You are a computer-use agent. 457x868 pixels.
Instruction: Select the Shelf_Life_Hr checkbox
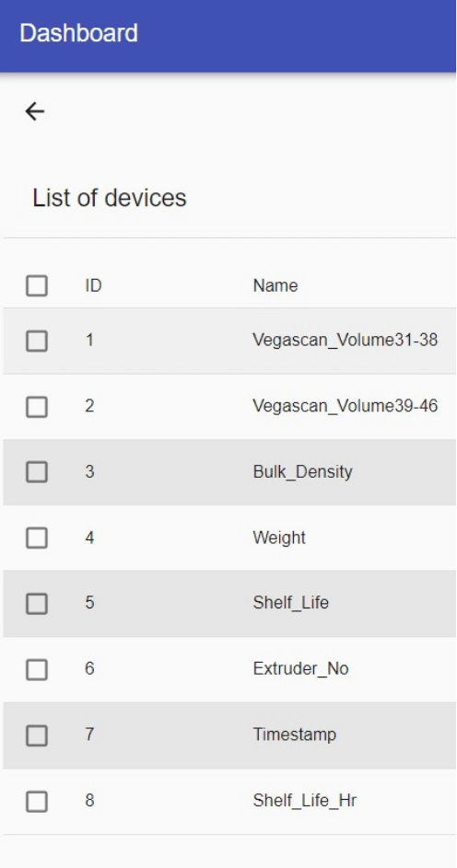coord(37,802)
